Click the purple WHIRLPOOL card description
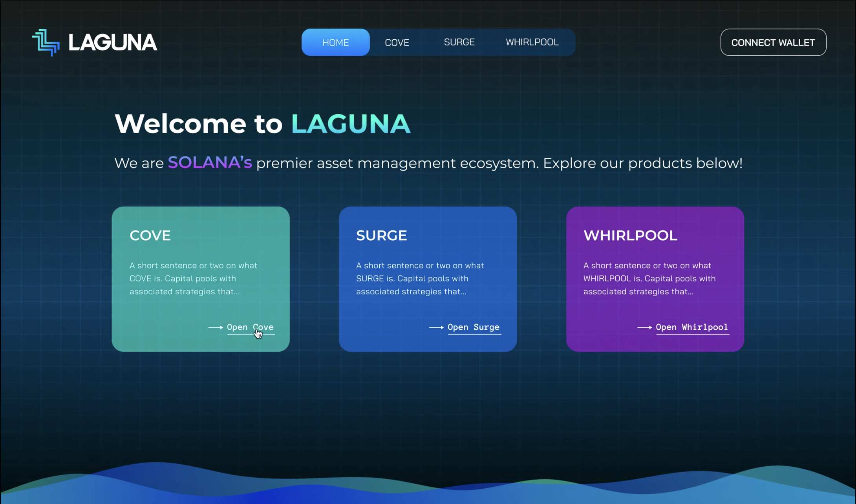 click(x=649, y=278)
